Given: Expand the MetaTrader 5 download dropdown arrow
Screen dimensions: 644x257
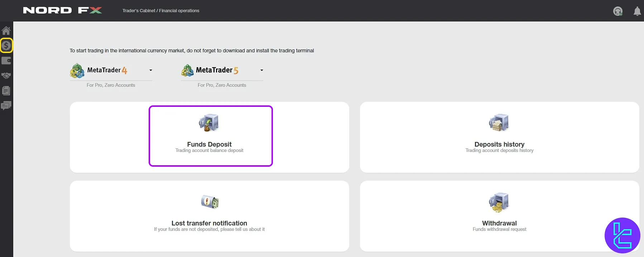Looking at the screenshot, I should pyautogui.click(x=262, y=70).
